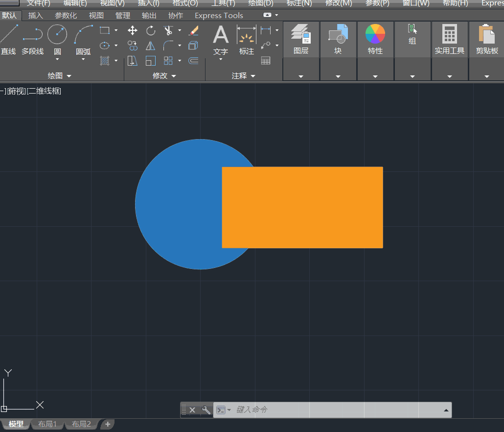
Task: Activate the Fillet tool
Action: pos(168,46)
